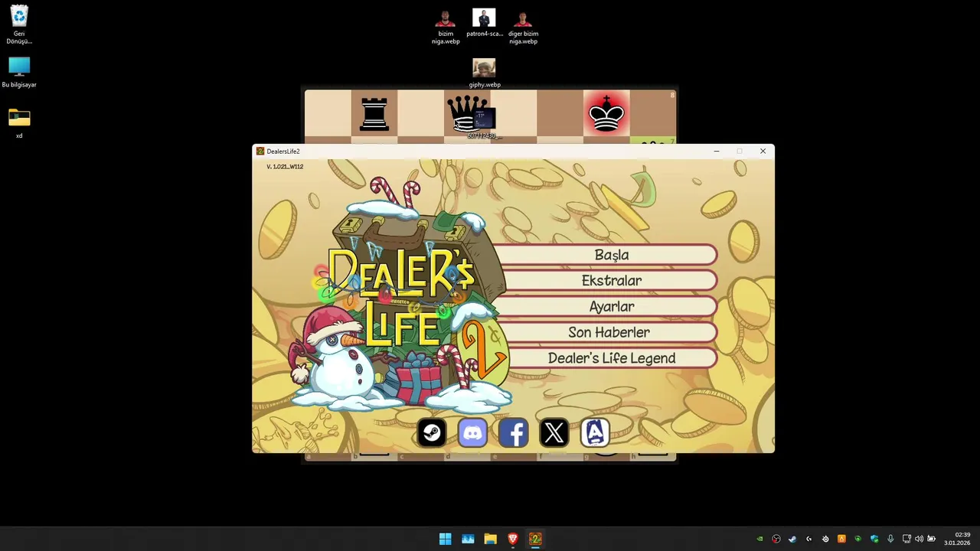Select the Bu bilgisayar desktop icon
Screen dimensions: 980x551
point(19,73)
